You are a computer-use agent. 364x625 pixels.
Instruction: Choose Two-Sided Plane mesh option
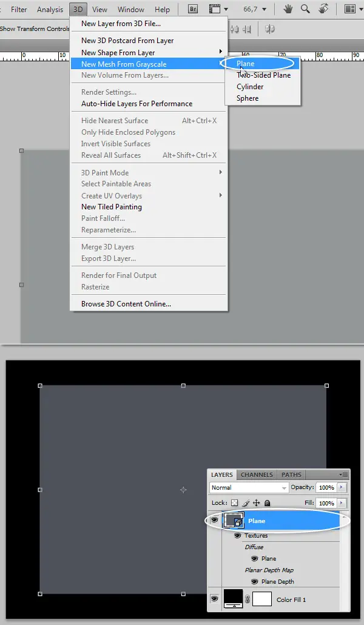click(263, 75)
